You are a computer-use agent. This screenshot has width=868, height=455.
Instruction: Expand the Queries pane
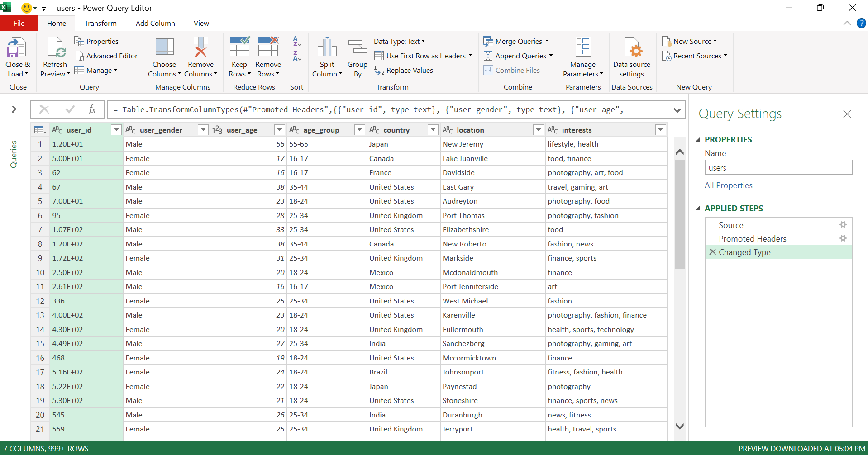pyautogui.click(x=14, y=109)
